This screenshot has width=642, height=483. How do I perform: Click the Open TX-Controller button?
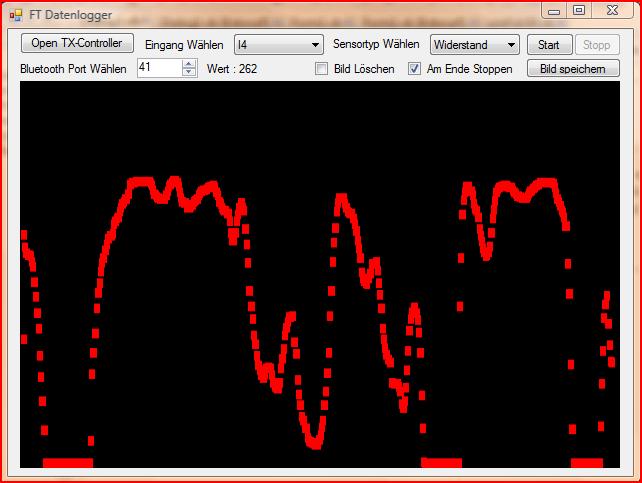click(x=77, y=43)
